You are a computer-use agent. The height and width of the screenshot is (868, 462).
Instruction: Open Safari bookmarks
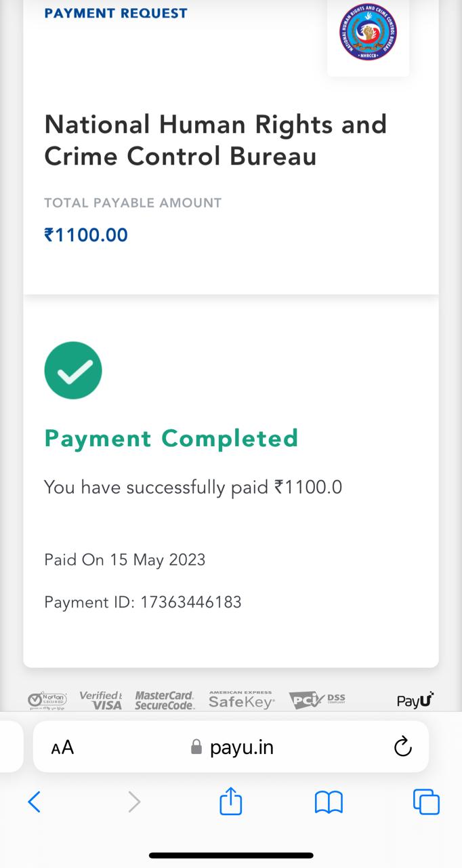click(329, 802)
